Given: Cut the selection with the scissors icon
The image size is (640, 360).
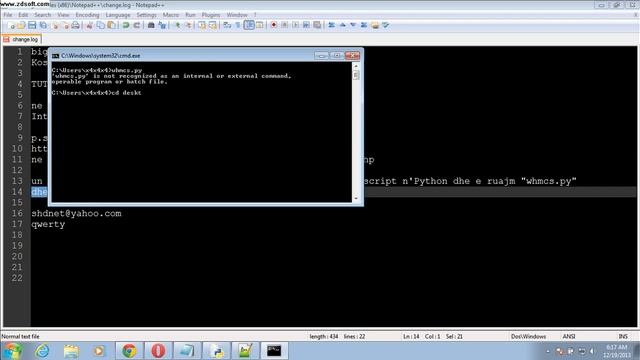Looking at the screenshot, I should point(89,25).
